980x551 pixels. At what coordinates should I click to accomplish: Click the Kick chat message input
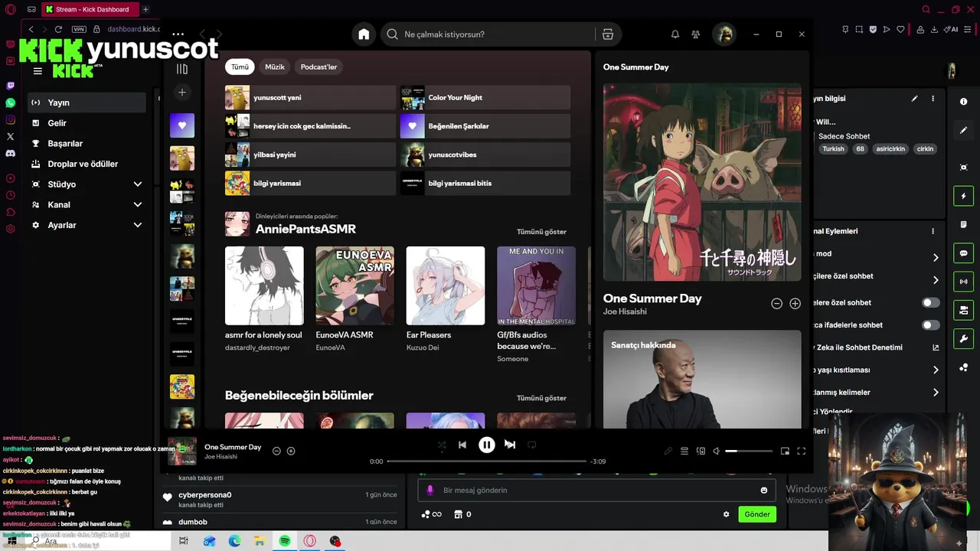pyautogui.click(x=597, y=491)
